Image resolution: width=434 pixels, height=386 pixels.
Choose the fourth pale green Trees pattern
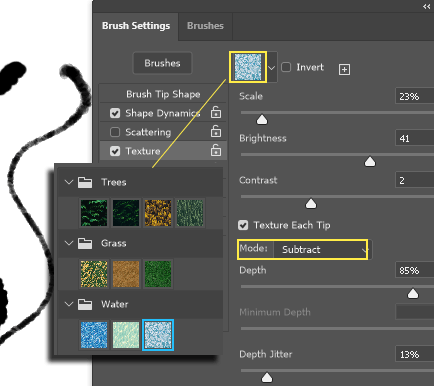[190, 213]
